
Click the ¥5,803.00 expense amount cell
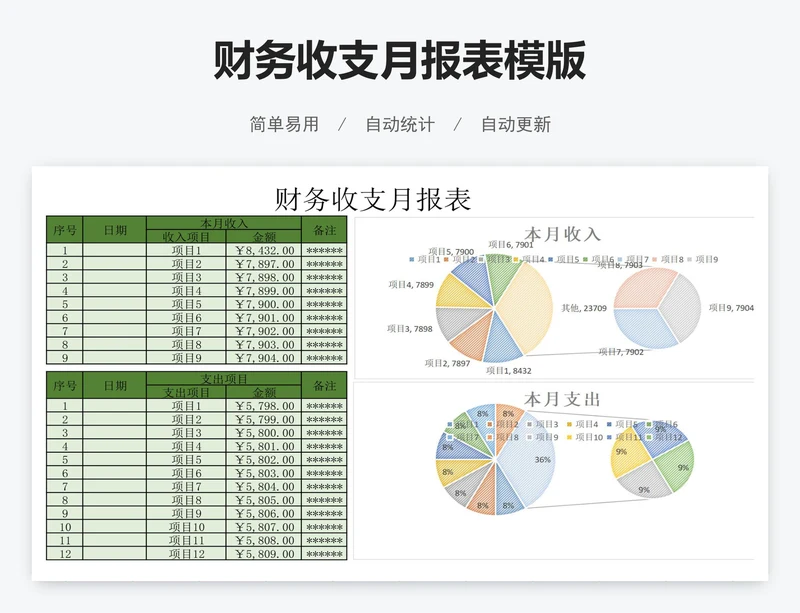point(264,473)
